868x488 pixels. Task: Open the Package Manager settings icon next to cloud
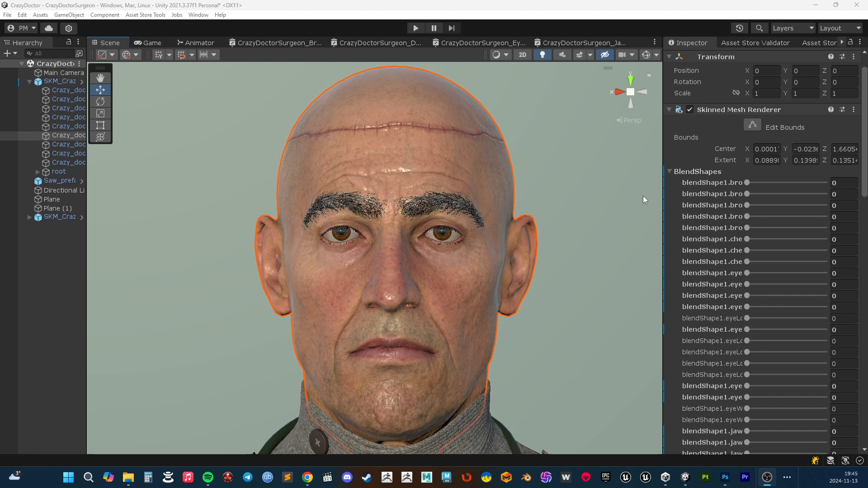[69, 28]
